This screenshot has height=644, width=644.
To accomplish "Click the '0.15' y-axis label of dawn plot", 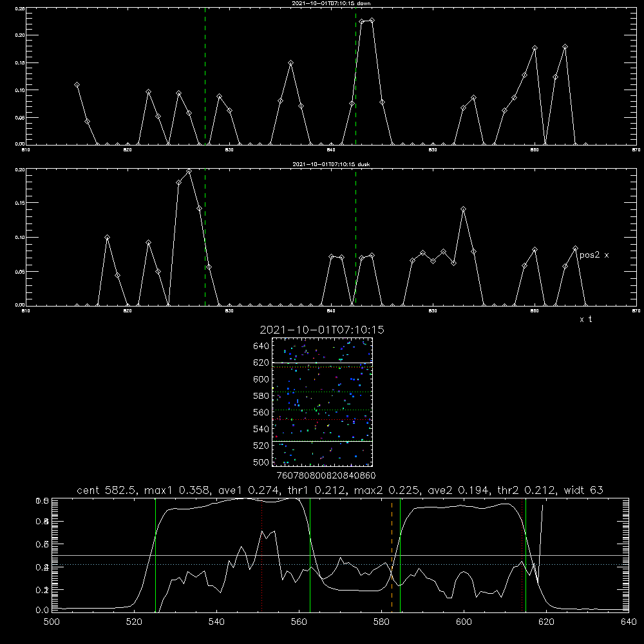I will [20, 63].
